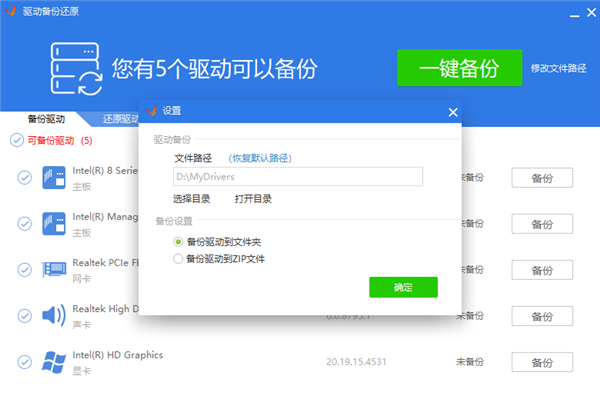Click the 显卡 category label
Screen dimensions: 600x415
tap(82, 371)
